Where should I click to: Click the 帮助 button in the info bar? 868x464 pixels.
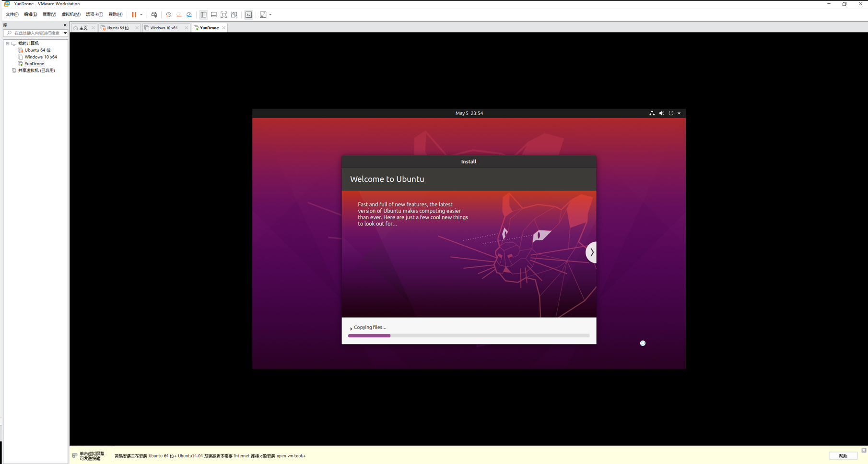[843, 456]
